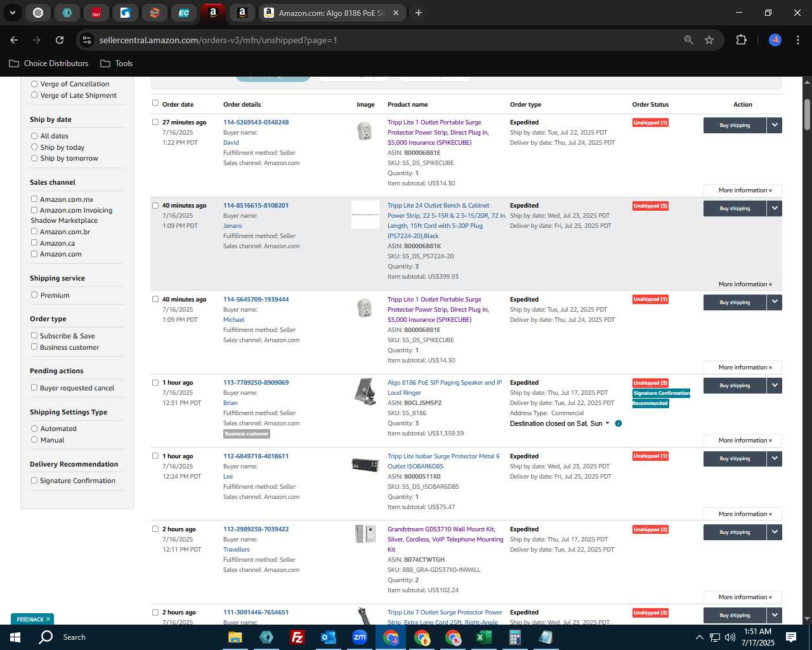Open the notification center icon
Screen dimensions: 812x650
791,637
